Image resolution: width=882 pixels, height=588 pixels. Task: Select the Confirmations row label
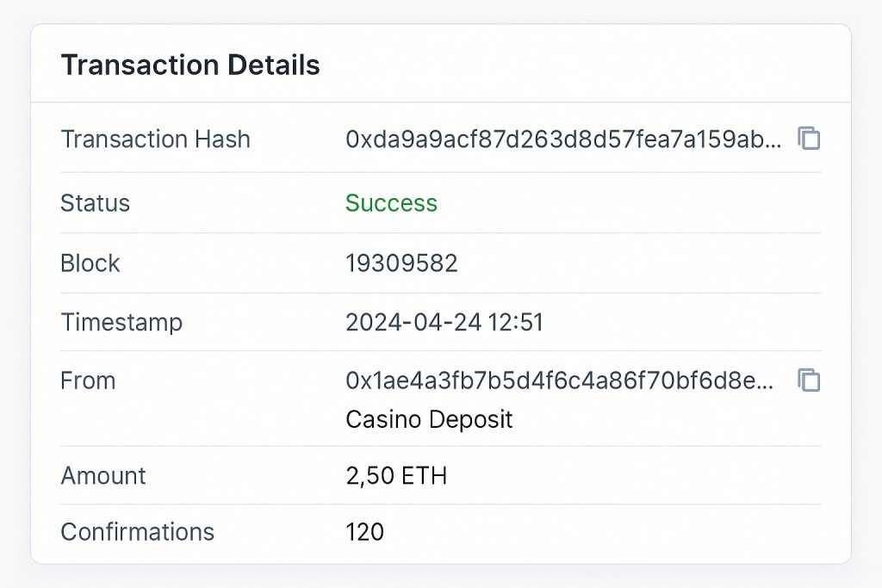point(137,532)
